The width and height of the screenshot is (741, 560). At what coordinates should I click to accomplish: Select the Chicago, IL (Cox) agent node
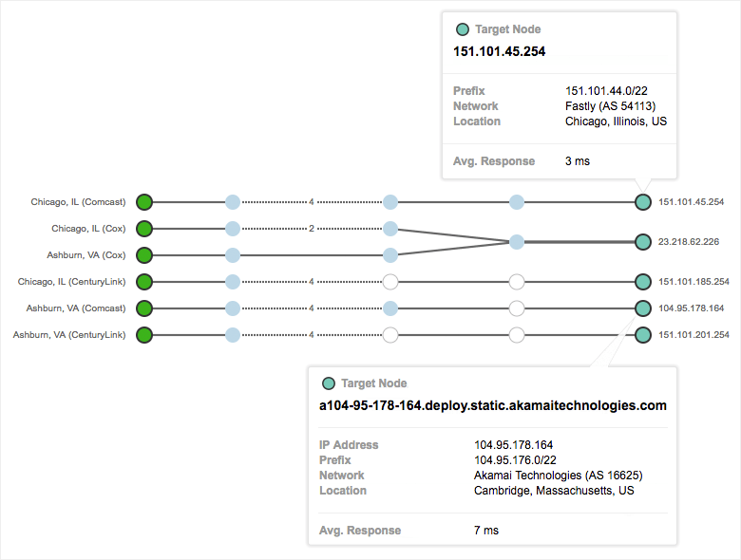pyautogui.click(x=144, y=229)
